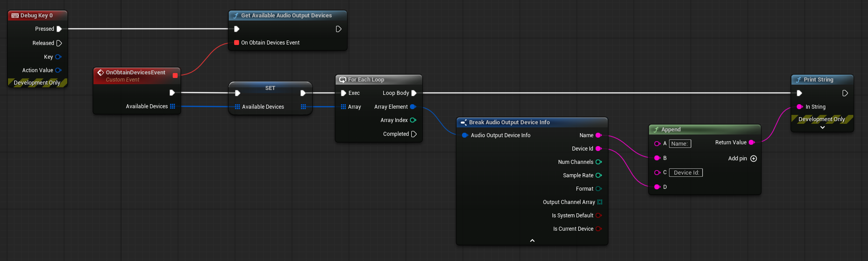Viewport: 868px width, 261px height.
Task: Click the Print String output exec pin
Action: [845, 93]
